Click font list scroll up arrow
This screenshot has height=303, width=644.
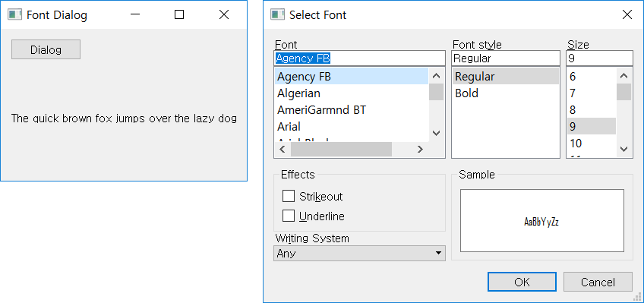pos(436,75)
